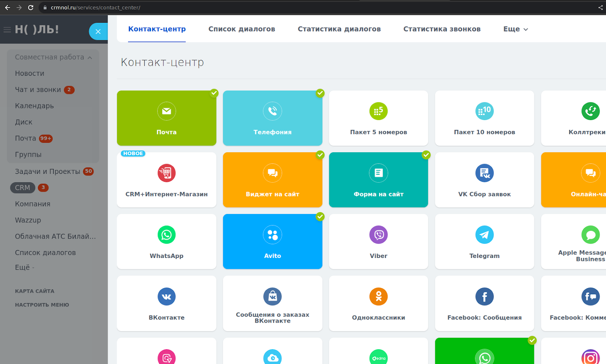Click the browser address bar URL

pyautogui.click(x=95, y=8)
